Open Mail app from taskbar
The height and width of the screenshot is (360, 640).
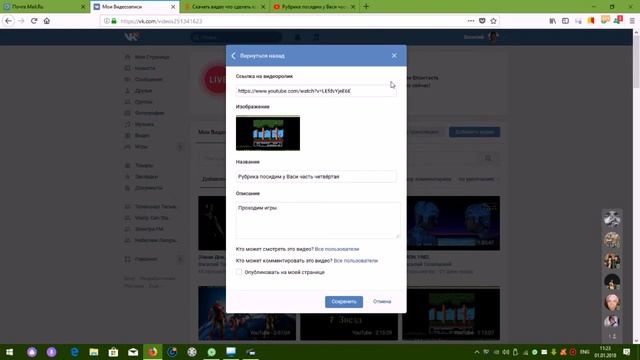133,352
